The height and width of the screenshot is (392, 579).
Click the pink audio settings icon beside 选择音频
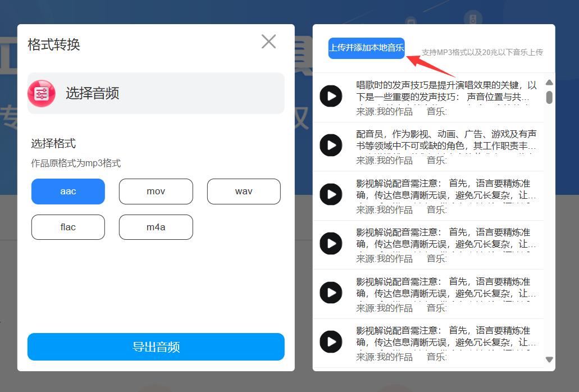[x=42, y=93]
